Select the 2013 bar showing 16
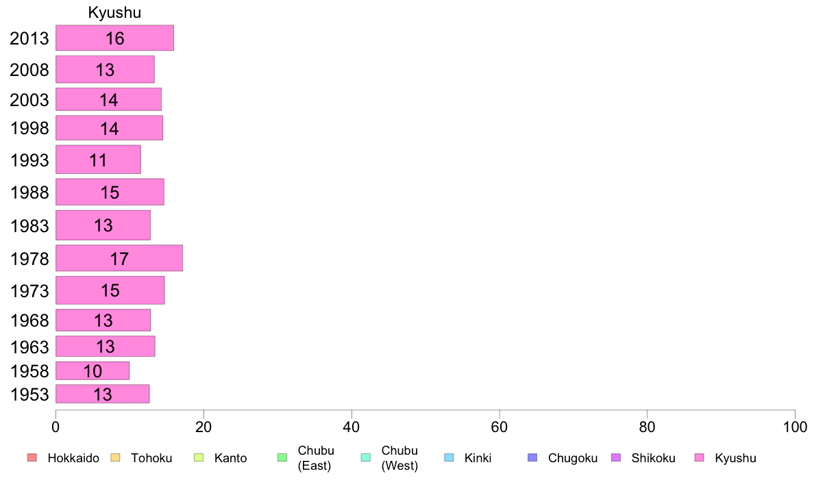 [x=114, y=38]
